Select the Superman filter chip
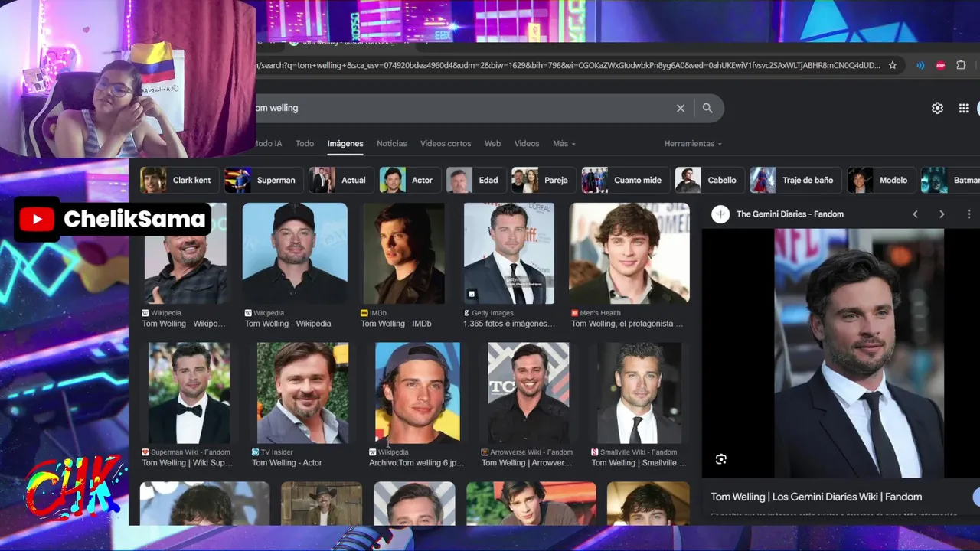Viewport: 980px width, 551px height. coord(263,181)
